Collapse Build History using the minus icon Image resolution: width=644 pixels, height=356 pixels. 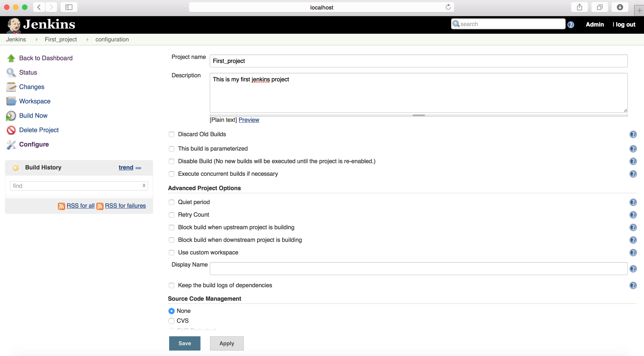(x=138, y=168)
